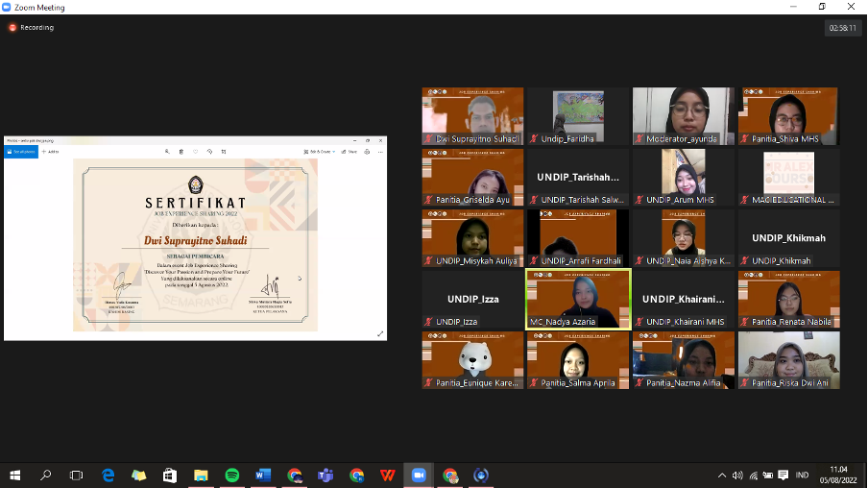The image size is (868, 488).
Task: Select the MC_Nadya Azaria video tile
Action: tap(578, 299)
